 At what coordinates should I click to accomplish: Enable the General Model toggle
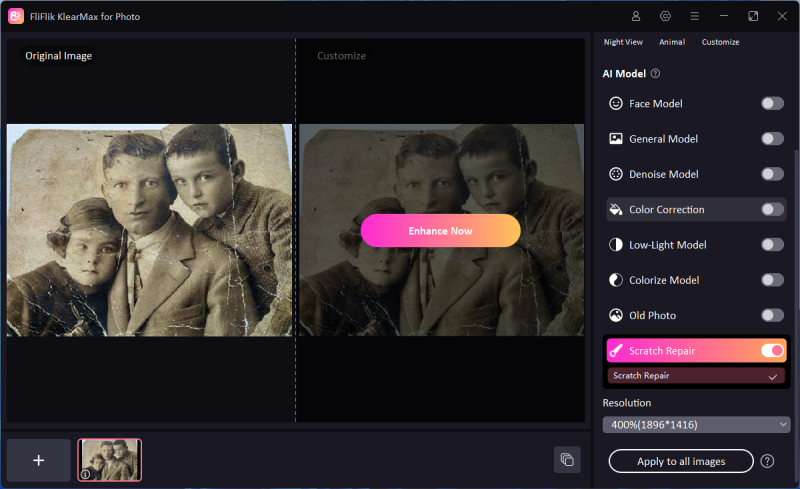click(772, 139)
